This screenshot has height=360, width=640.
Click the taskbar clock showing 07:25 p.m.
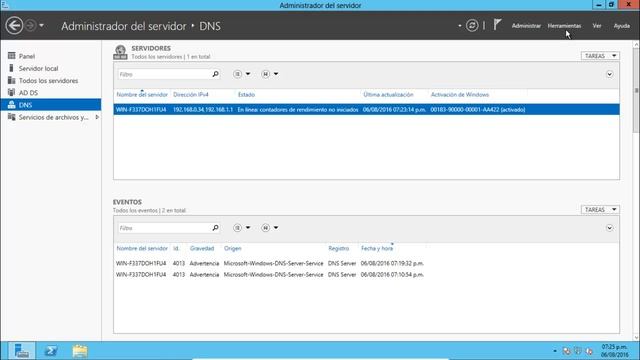[615, 351]
